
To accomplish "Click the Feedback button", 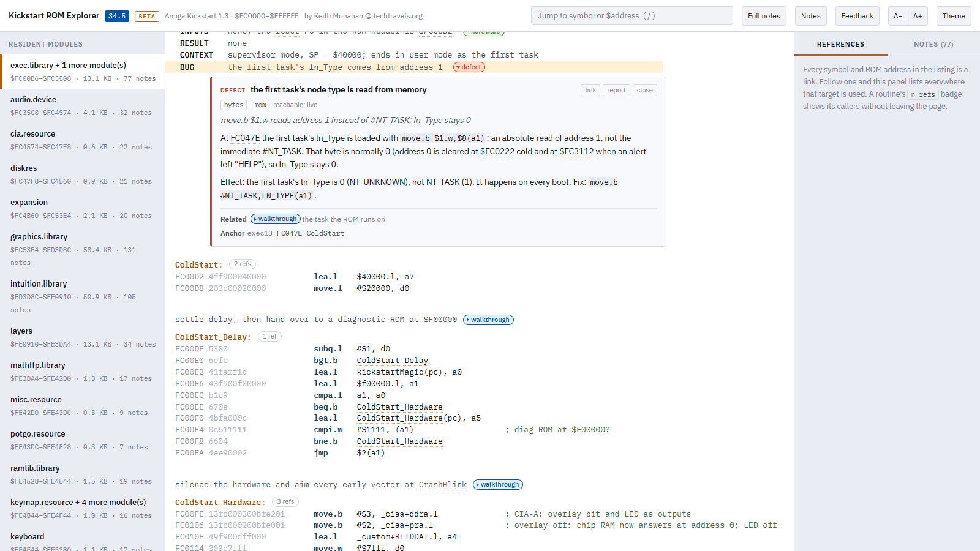I will [857, 16].
